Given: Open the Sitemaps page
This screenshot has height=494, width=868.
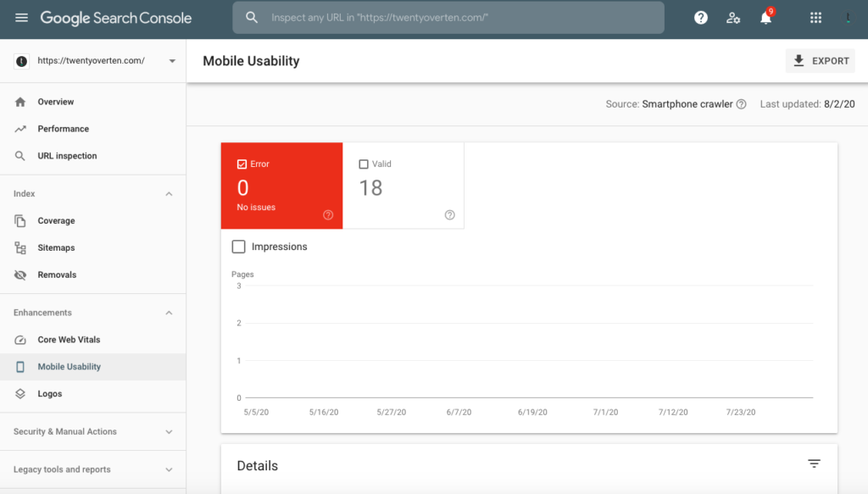Looking at the screenshot, I should tap(56, 248).
